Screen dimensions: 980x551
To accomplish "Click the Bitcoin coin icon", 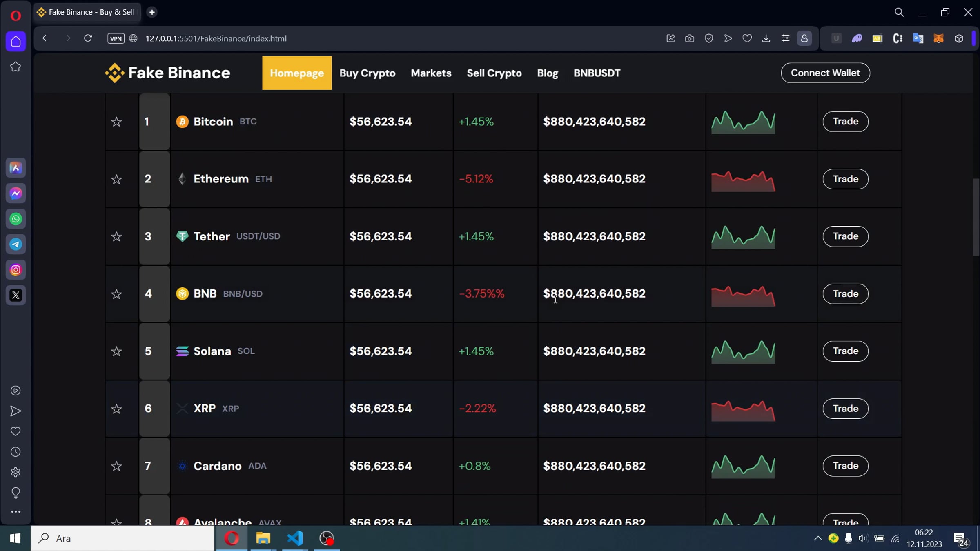I will 182,122.
